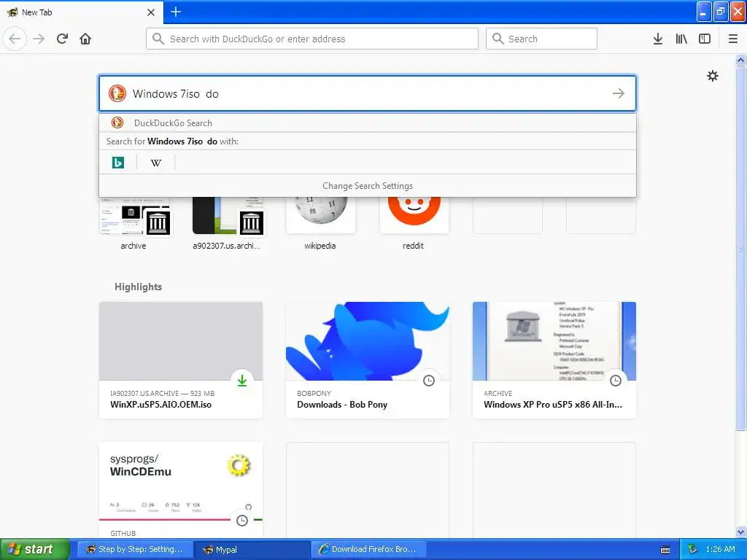Switch to Step by Step: Setting... taskbar window
The width and height of the screenshot is (747, 560).
(x=135, y=549)
